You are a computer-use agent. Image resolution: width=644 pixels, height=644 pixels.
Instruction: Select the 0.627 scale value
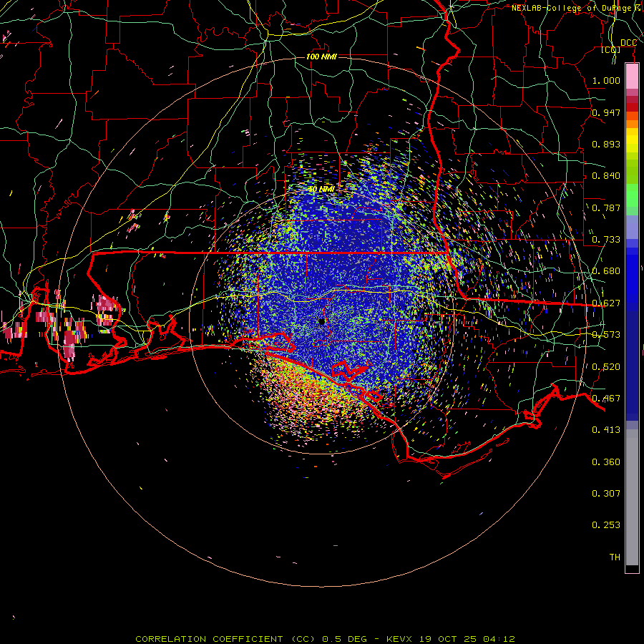tap(606, 303)
